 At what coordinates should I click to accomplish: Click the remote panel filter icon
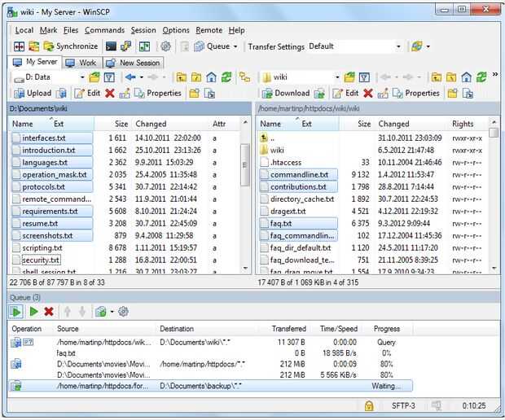pos(364,77)
